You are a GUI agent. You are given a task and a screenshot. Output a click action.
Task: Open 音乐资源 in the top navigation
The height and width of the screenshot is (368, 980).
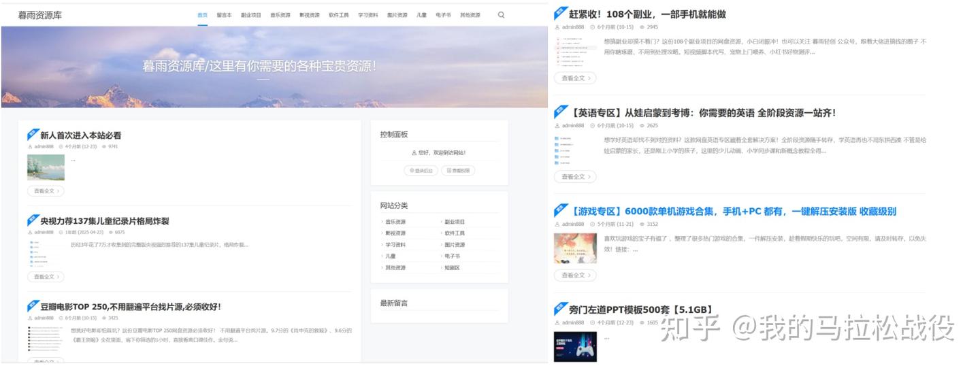[280, 15]
